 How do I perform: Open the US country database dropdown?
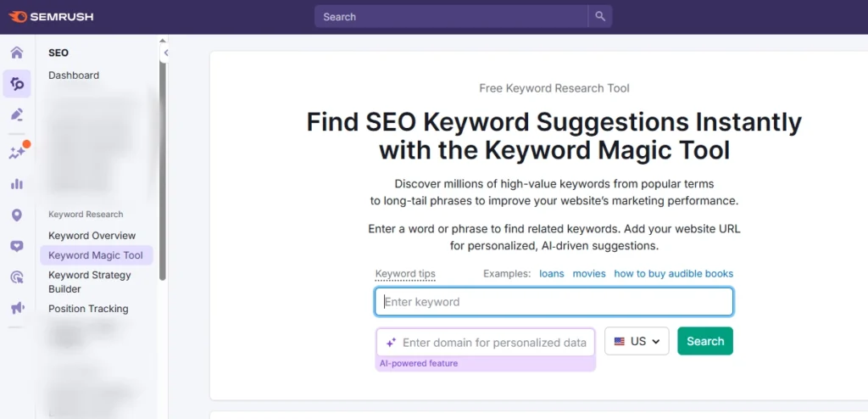pyautogui.click(x=637, y=341)
